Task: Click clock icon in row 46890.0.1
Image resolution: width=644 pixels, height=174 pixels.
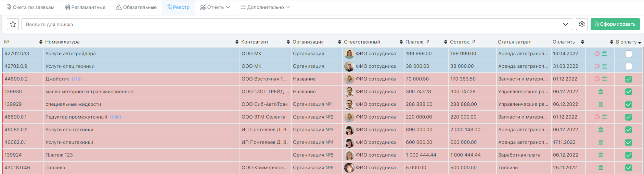Action: click(x=597, y=117)
